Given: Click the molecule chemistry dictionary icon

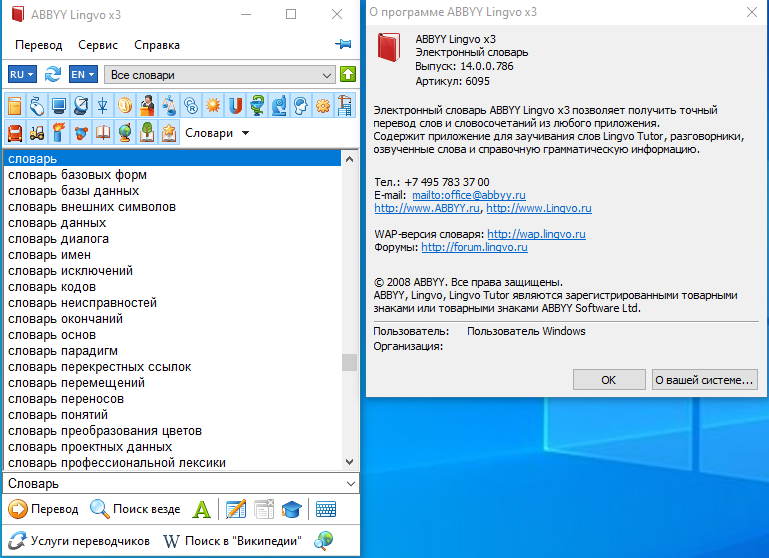Looking at the screenshot, I should [x=81, y=133].
